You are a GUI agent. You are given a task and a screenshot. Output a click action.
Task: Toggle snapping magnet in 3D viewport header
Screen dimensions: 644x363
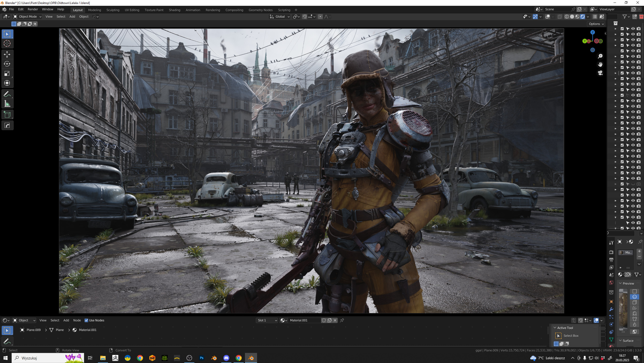tap(305, 17)
